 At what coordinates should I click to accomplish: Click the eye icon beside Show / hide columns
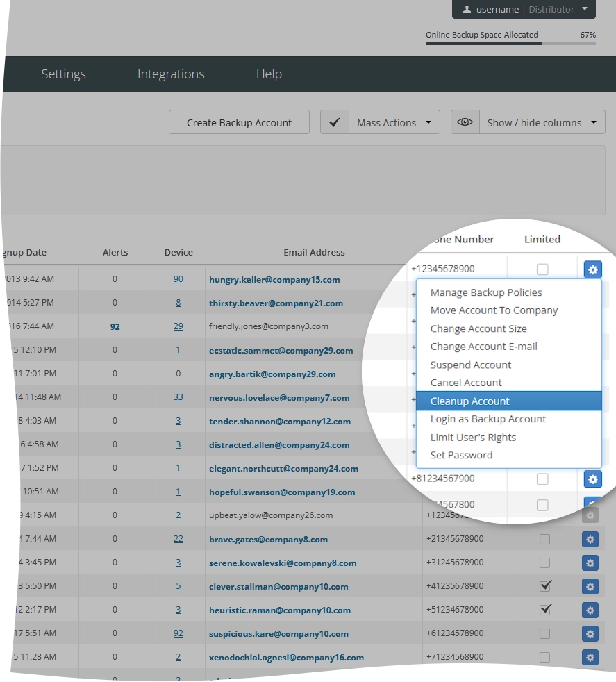click(x=465, y=122)
